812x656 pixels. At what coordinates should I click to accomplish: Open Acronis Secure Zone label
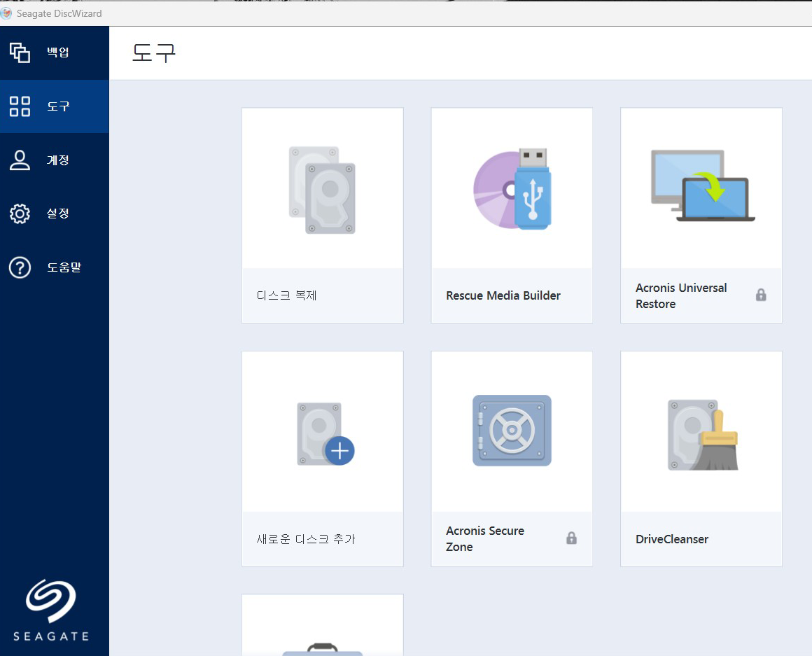pyautogui.click(x=484, y=538)
